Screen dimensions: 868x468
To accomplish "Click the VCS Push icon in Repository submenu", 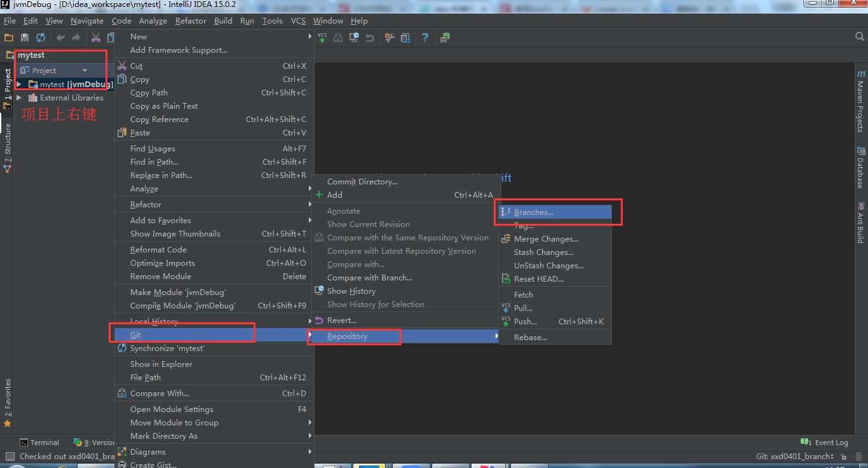I will click(x=506, y=321).
